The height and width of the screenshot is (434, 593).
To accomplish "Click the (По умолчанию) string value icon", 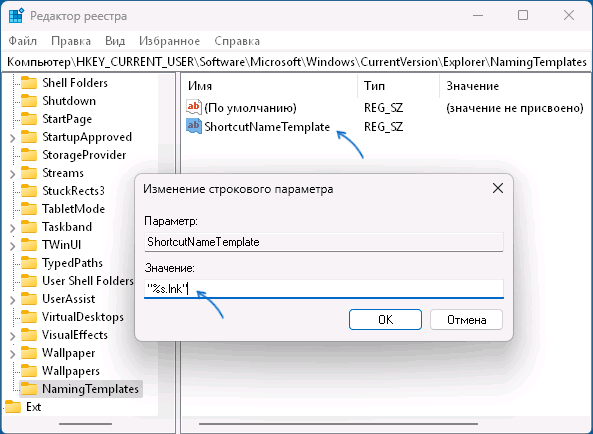I will click(194, 107).
